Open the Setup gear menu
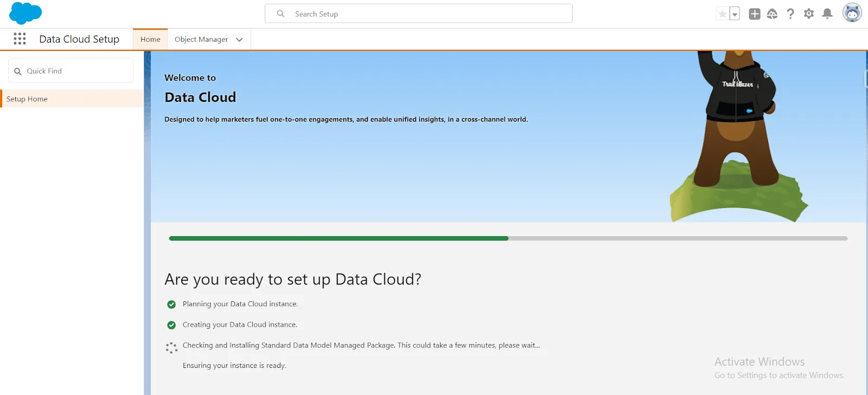 click(x=809, y=14)
